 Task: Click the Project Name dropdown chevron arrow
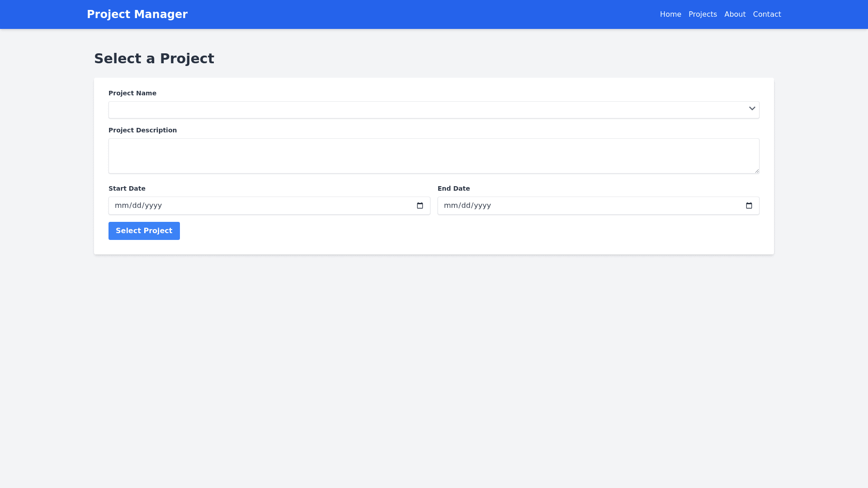coord(752,108)
